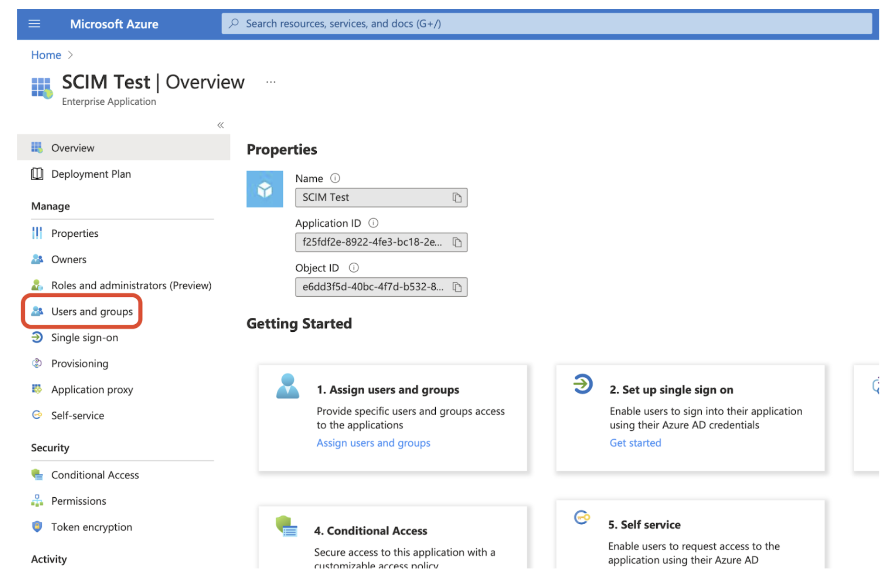This screenshot has width=892, height=588.
Task: Click the Name text field
Action: [381, 198]
